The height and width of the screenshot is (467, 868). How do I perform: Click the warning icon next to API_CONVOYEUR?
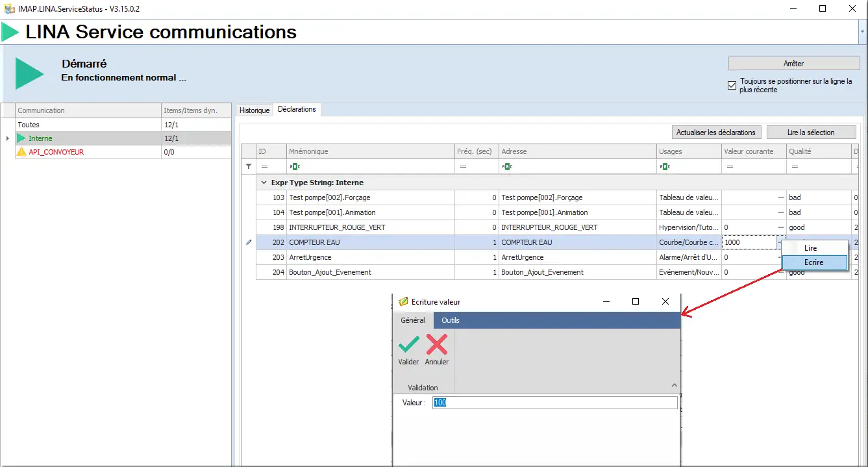coord(21,152)
